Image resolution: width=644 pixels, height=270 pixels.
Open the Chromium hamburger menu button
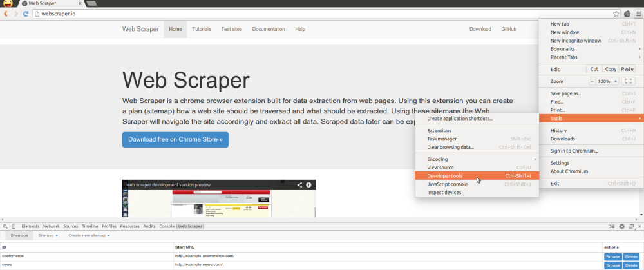click(x=638, y=14)
